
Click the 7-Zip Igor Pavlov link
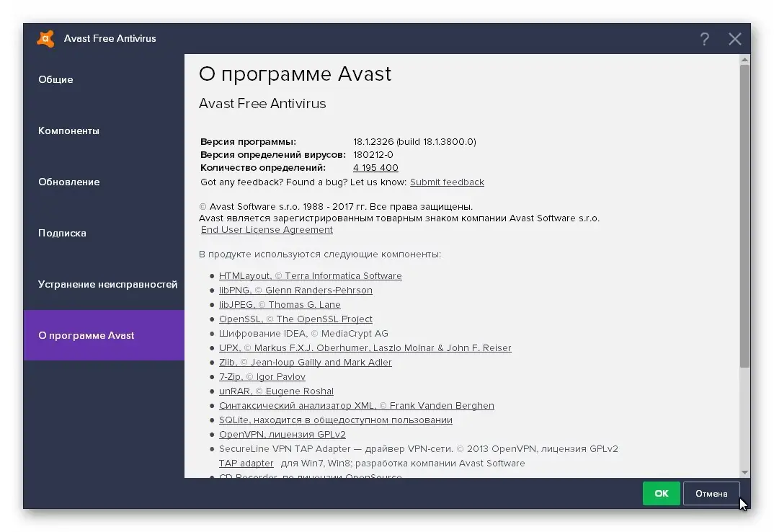pyautogui.click(x=262, y=376)
